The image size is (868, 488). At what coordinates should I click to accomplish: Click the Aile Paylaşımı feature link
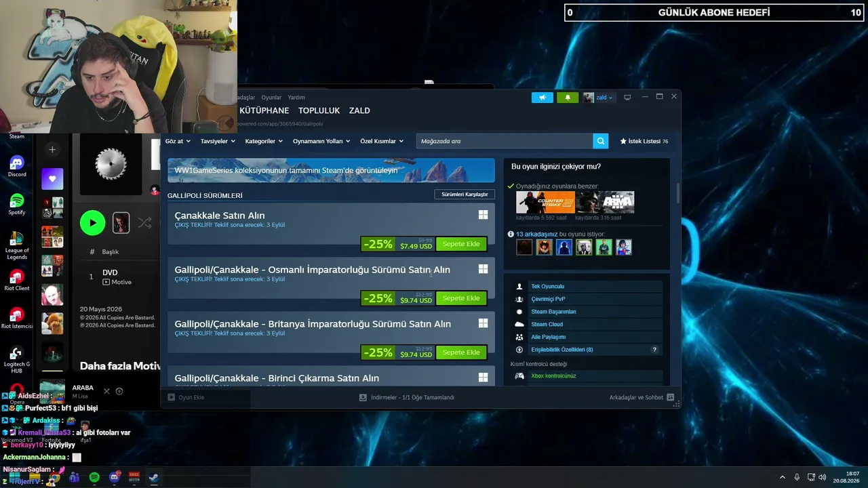click(548, 337)
